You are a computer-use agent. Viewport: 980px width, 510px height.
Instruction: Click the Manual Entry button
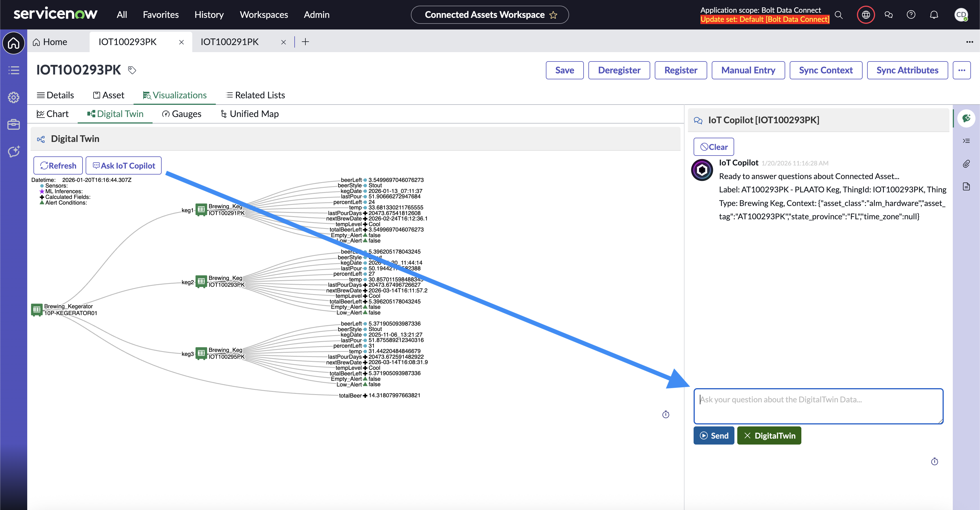coord(748,70)
